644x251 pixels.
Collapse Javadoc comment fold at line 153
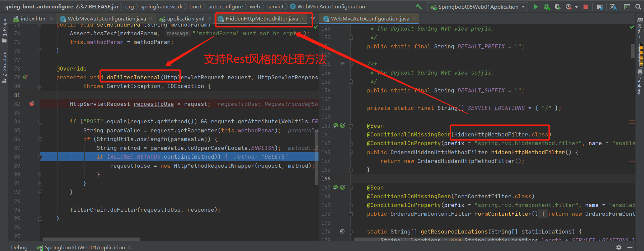(351, 64)
